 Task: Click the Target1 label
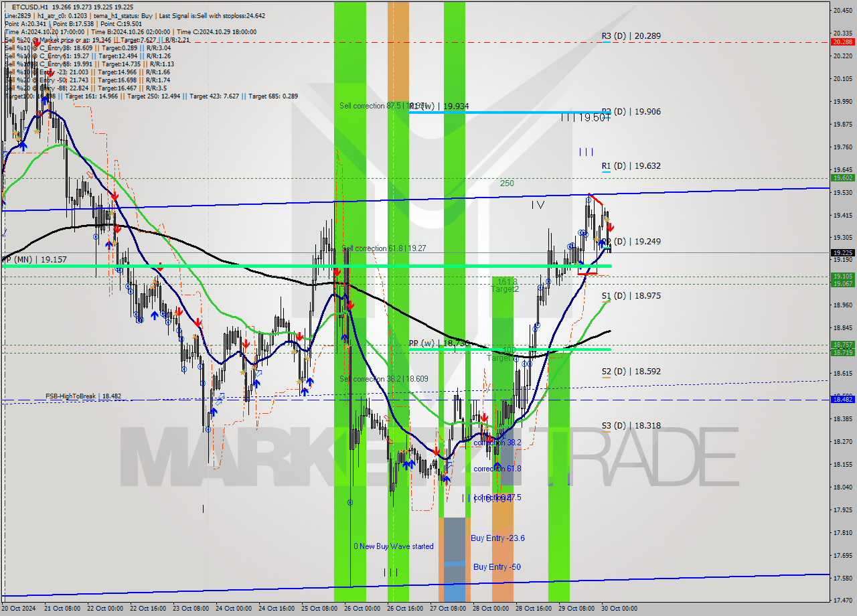pyautogui.click(x=499, y=359)
